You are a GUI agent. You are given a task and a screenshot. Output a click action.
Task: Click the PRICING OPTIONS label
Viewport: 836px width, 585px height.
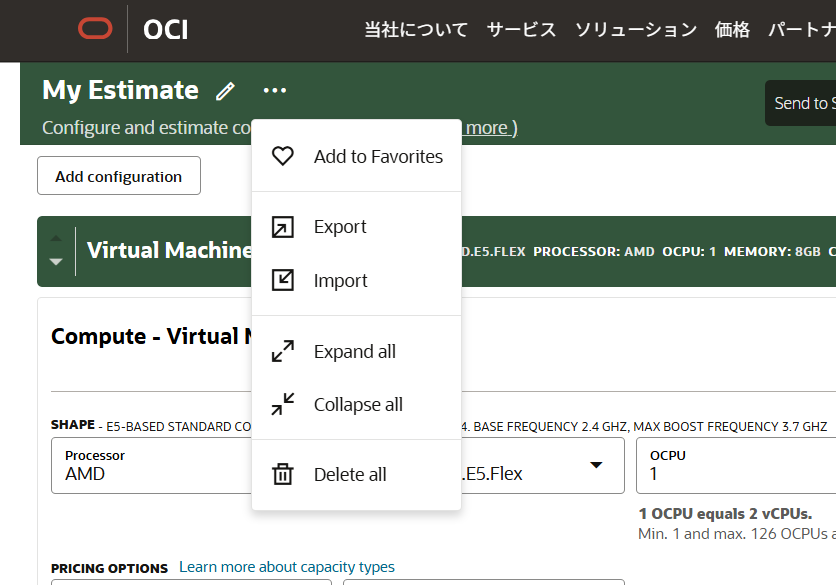click(109, 568)
